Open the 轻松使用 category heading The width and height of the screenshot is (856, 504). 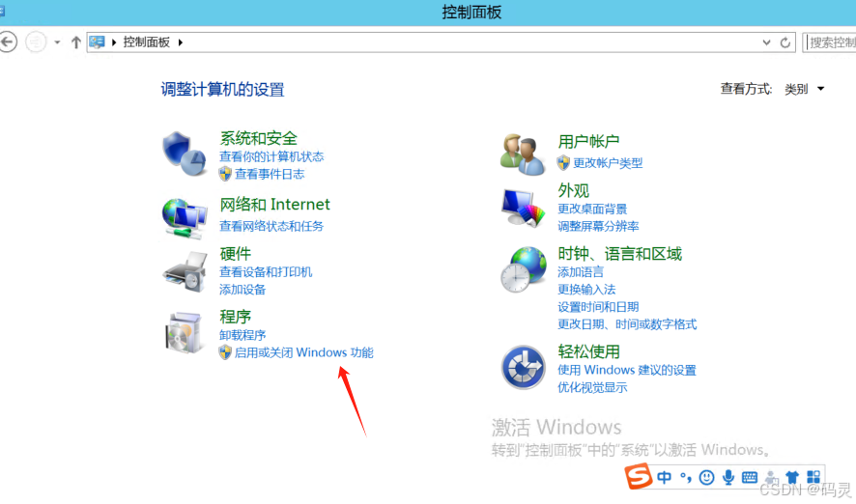pos(588,351)
